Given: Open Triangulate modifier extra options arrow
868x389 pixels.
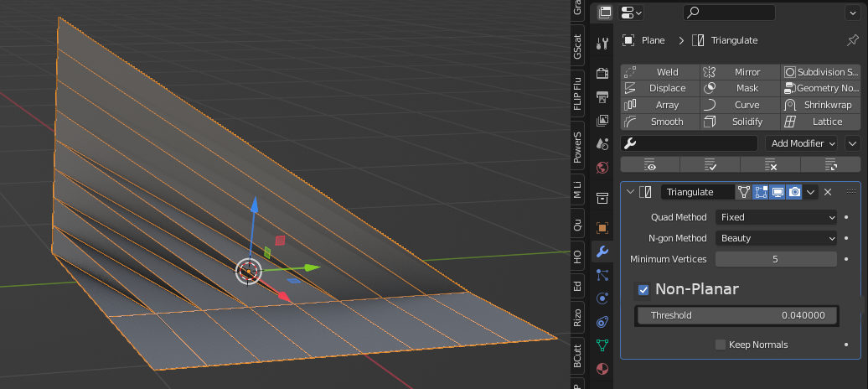Looking at the screenshot, I should (810, 192).
